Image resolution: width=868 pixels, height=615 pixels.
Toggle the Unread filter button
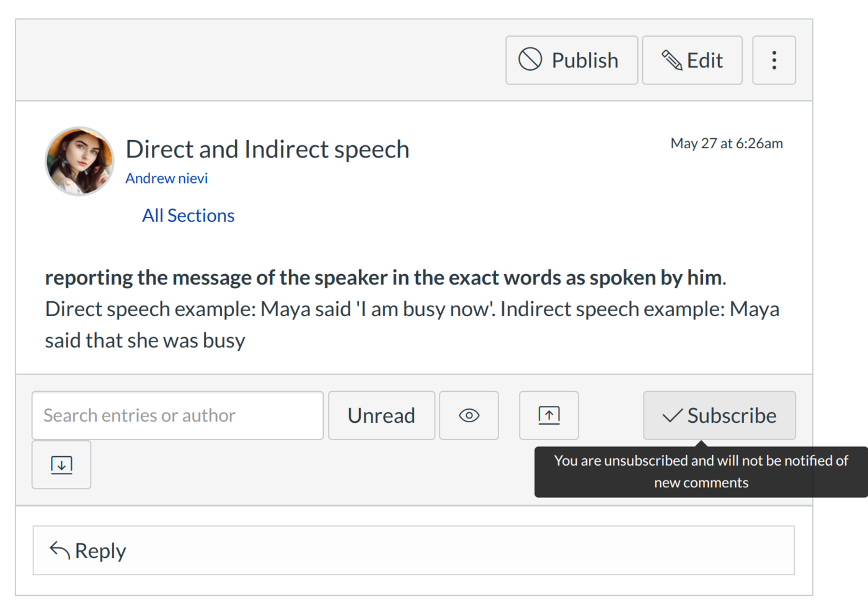(x=381, y=415)
